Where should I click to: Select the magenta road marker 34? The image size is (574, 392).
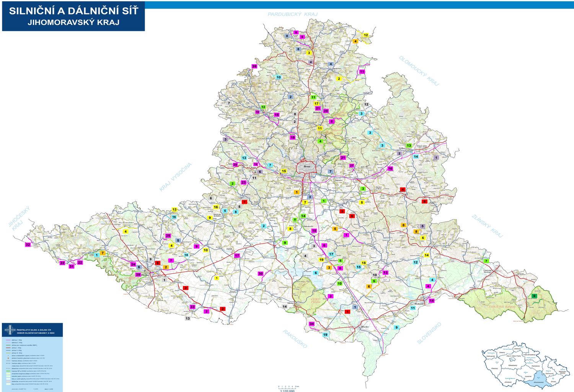point(311,324)
